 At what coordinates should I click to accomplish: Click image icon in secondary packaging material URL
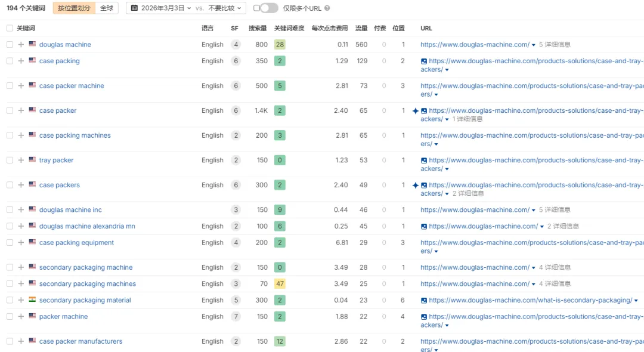[424, 301]
